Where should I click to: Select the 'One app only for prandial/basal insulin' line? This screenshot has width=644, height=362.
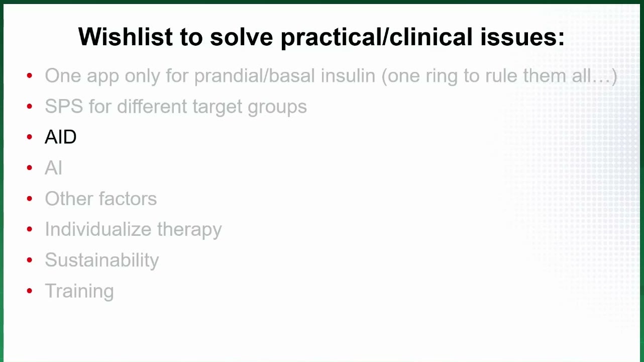click(331, 76)
